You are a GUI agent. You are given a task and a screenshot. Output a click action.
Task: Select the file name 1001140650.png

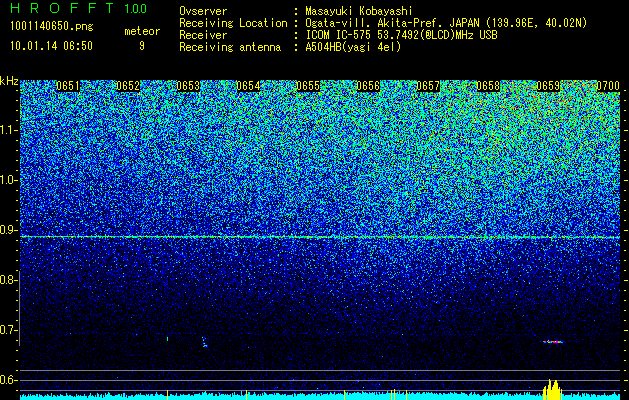52,27
